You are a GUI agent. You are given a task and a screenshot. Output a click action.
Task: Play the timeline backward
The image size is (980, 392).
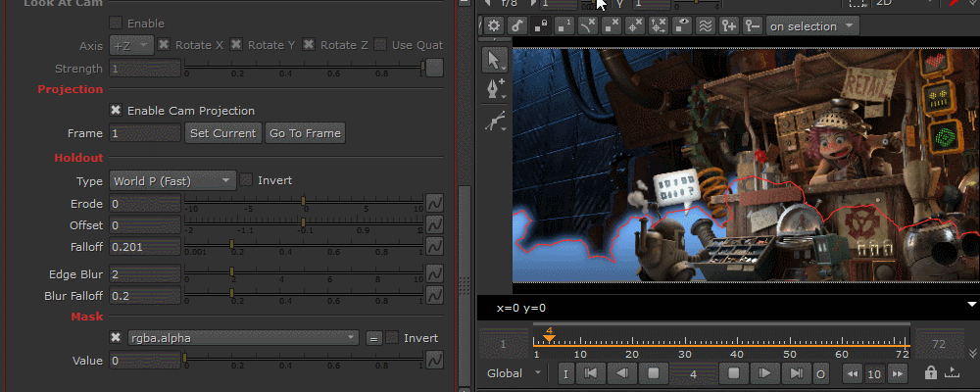point(622,373)
